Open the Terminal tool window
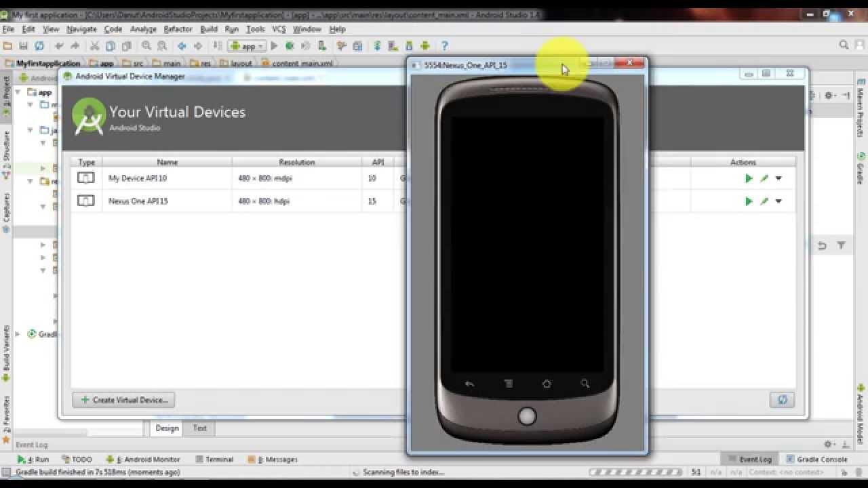 [214, 459]
